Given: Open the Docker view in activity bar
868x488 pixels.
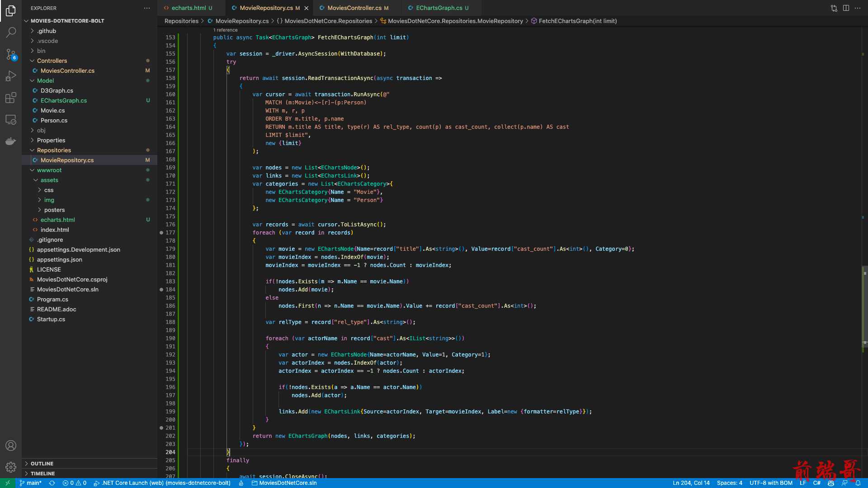Looking at the screenshot, I should pyautogui.click(x=11, y=141).
